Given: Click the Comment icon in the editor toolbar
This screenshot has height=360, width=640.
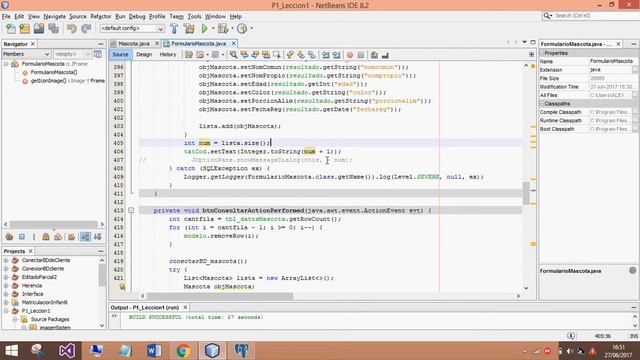Looking at the screenshot, I should coord(374,55).
